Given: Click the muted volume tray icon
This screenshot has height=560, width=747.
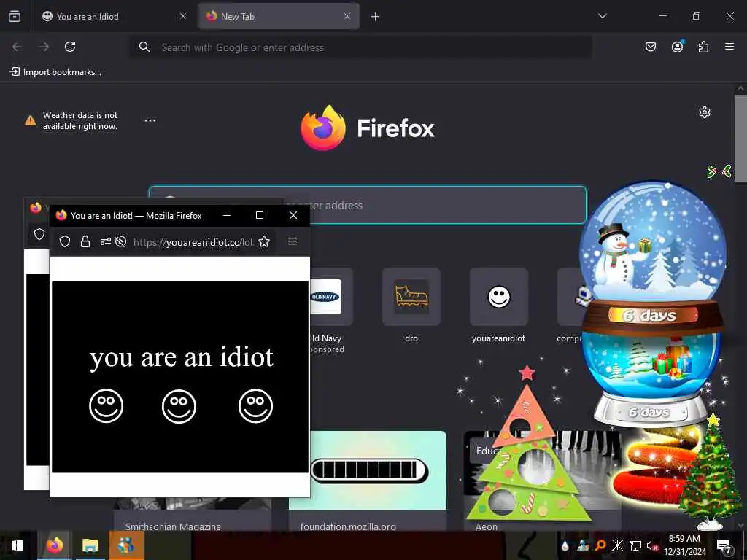Looking at the screenshot, I should click(x=652, y=545).
